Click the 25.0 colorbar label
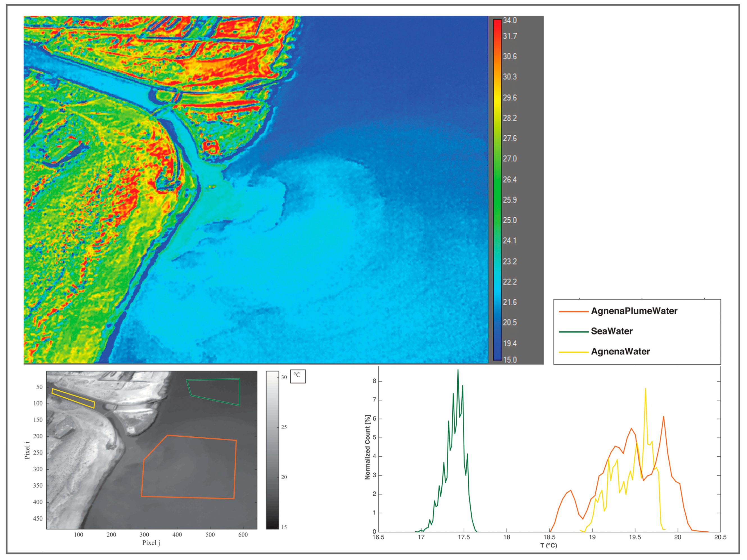747x560 pixels. point(510,220)
